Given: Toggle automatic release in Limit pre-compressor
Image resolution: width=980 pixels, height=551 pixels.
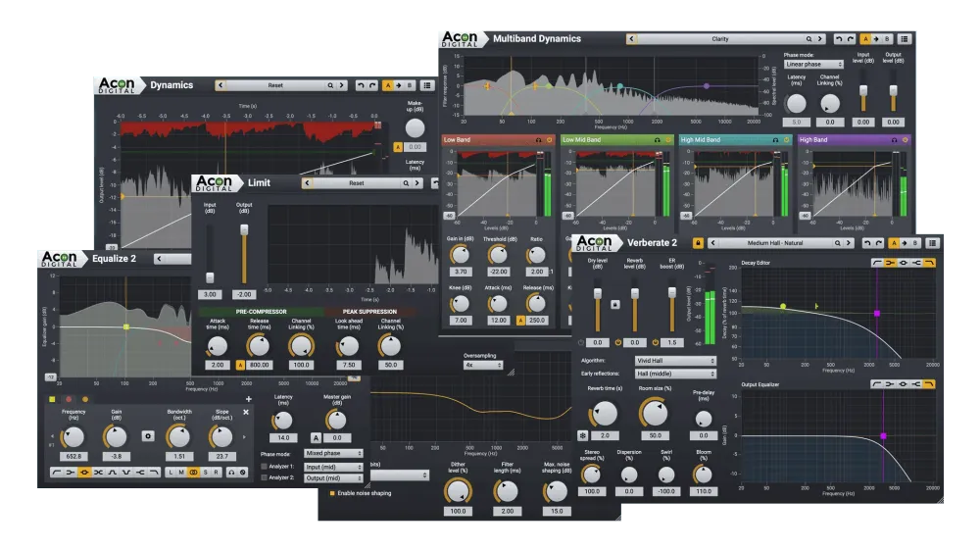Looking at the screenshot, I should tap(240, 365).
